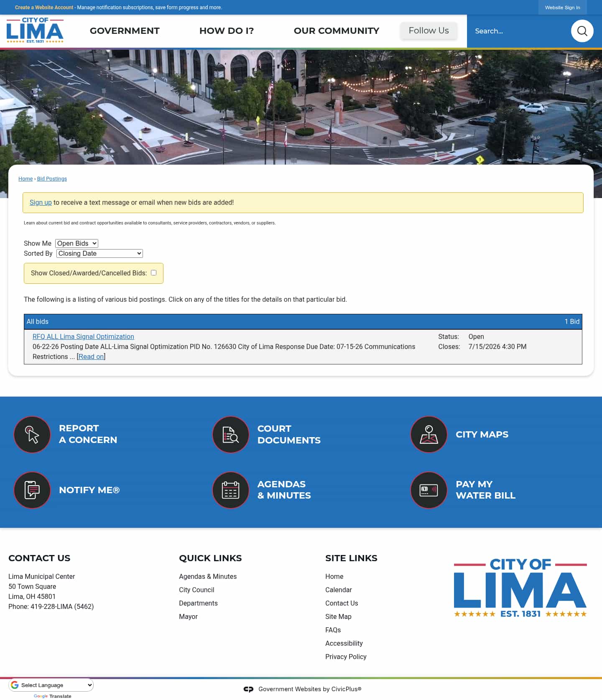Open Privacy Policy site link
602x700 pixels.
(346, 657)
